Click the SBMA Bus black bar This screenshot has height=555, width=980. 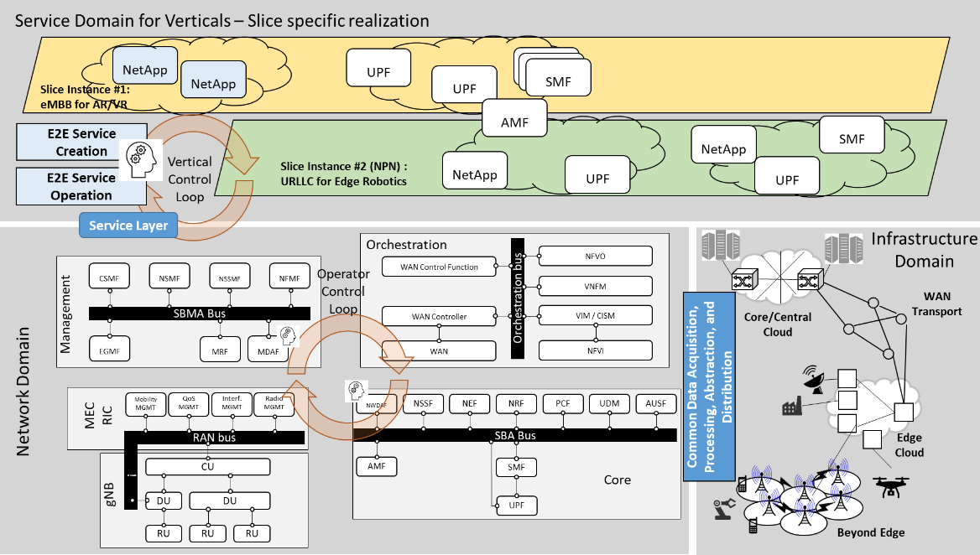point(199,313)
